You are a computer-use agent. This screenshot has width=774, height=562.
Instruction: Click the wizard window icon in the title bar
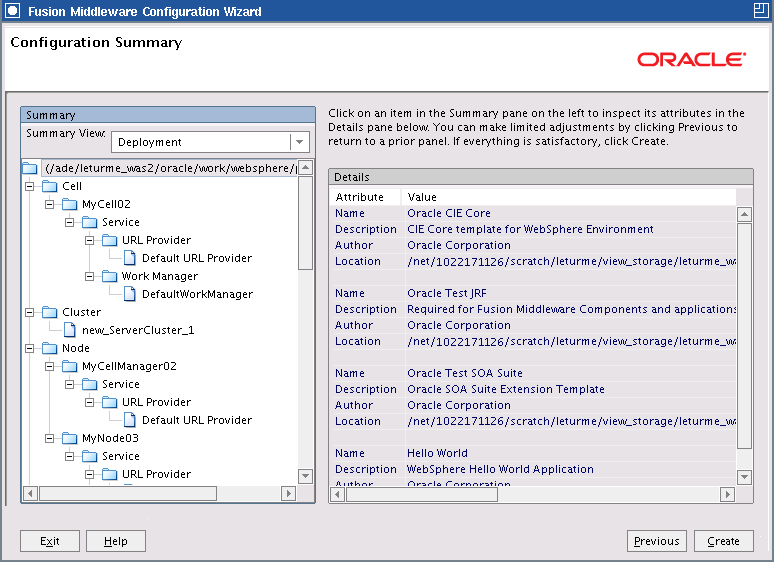pos(12,11)
